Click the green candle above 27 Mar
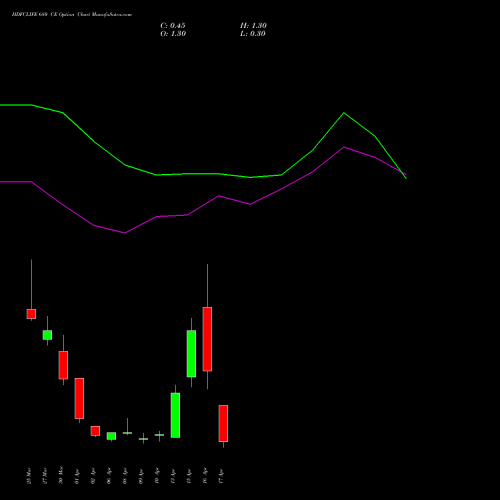Viewport: 500px width, 500px height. pyautogui.click(x=47, y=335)
